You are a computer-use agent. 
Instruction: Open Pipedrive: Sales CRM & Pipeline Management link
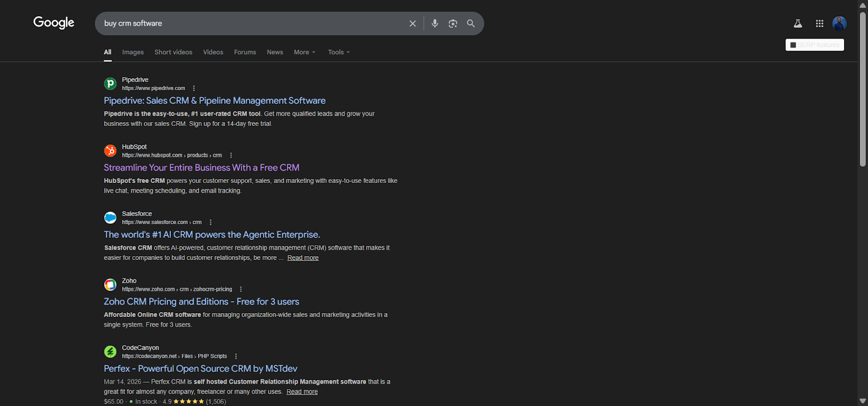(x=215, y=100)
